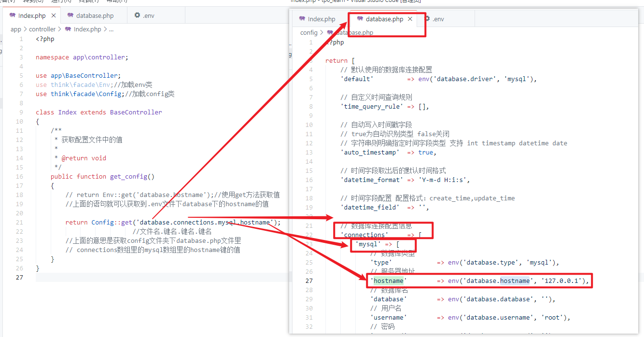Viewport: 644px width, 337px height.
Task: Select line number 13 in right window
Action: pyautogui.click(x=309, y=152)
